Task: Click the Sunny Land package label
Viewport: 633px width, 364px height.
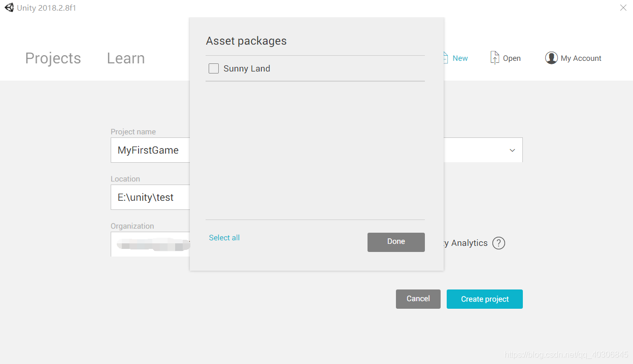Action: (x=247, y=68)
